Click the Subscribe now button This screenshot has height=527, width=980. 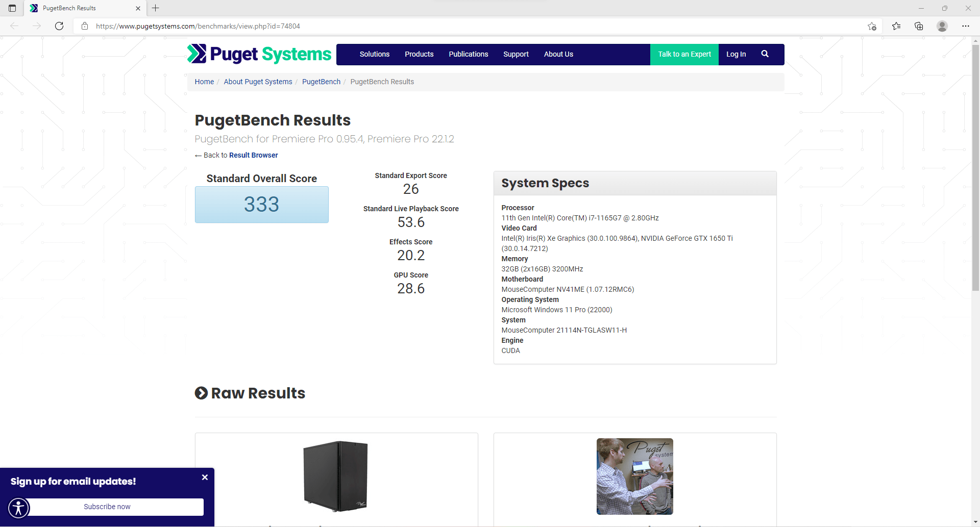[x=107, y=507]
